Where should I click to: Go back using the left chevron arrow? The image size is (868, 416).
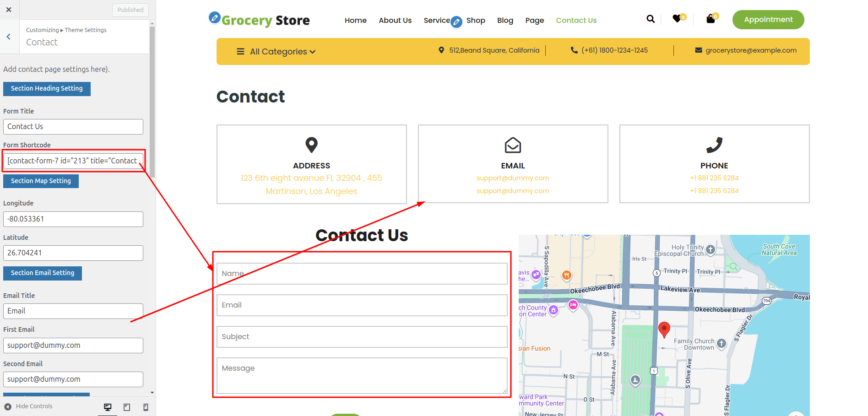pyautogui.click(x=9, y=37)
